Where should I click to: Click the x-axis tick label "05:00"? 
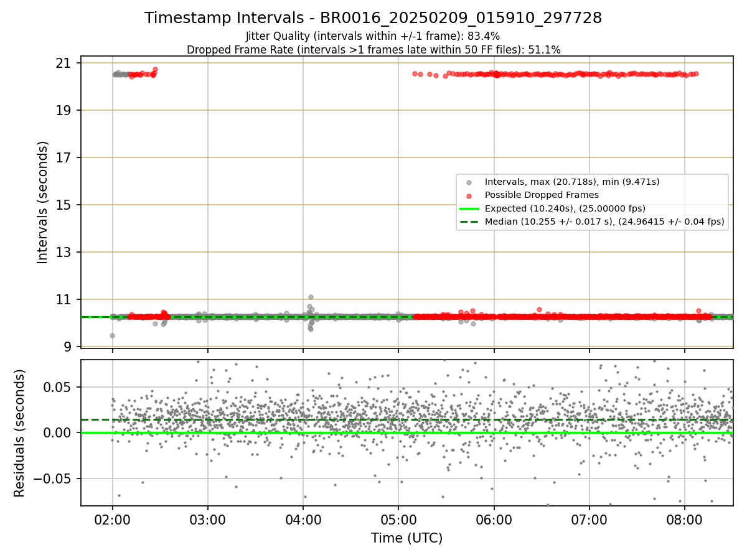[398, 519]
